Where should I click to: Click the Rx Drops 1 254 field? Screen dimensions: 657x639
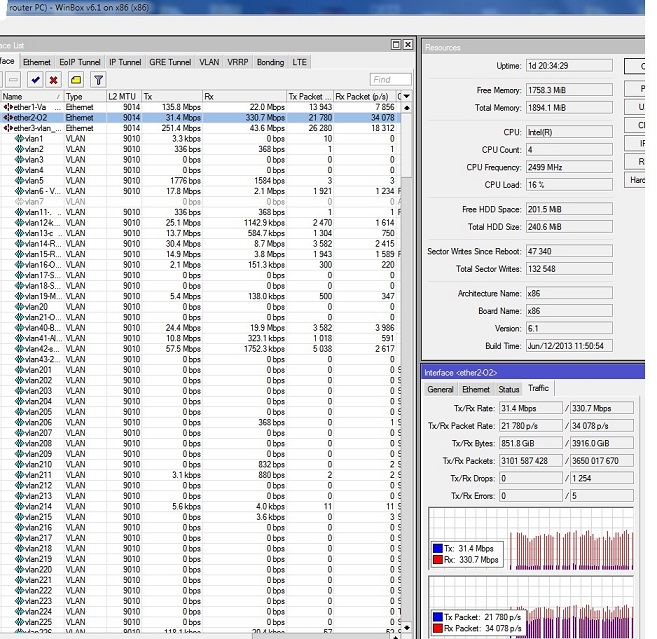pos(602,478)
